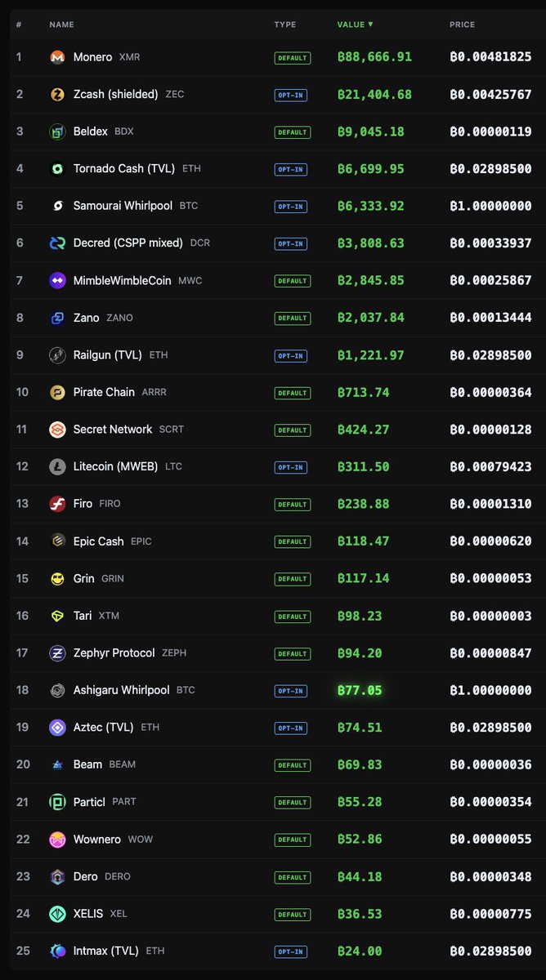Image resolution: width=546 pixels, height=980 pixels.
Task: Click the Monero coin icon
Action: [57, 57]
